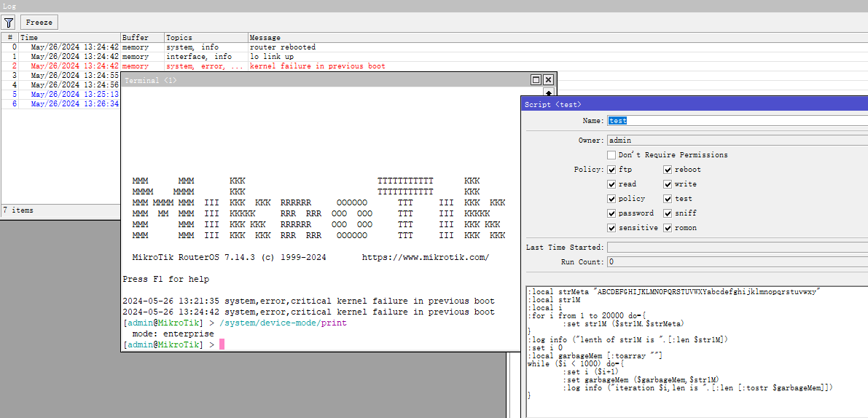Click the Freeze button in Log window

(39, 23)
